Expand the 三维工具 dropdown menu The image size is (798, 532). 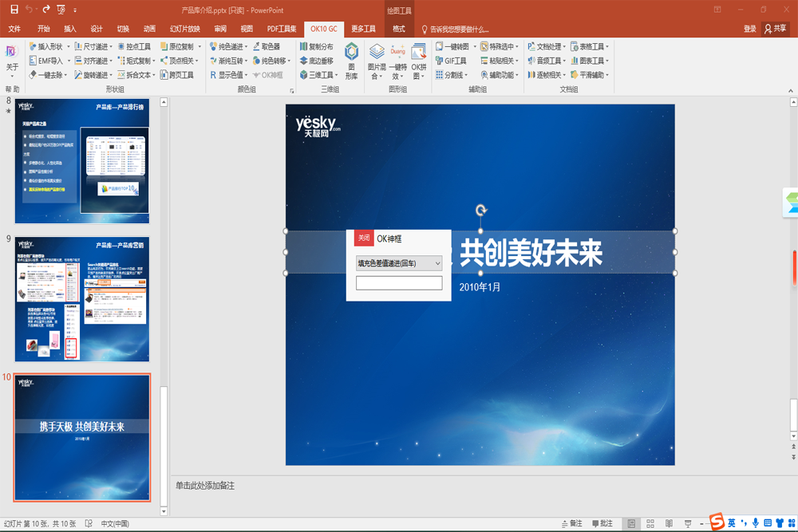click(x=318, y=75)
